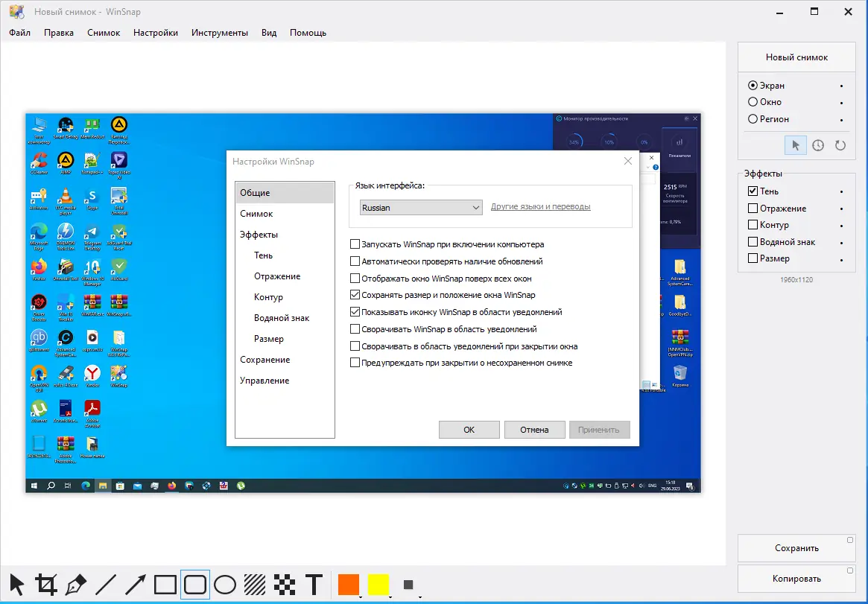The height and width of the screenshot is (604, 868).
Task: Click the Сохранить button
Action: [x=796, y=548]
